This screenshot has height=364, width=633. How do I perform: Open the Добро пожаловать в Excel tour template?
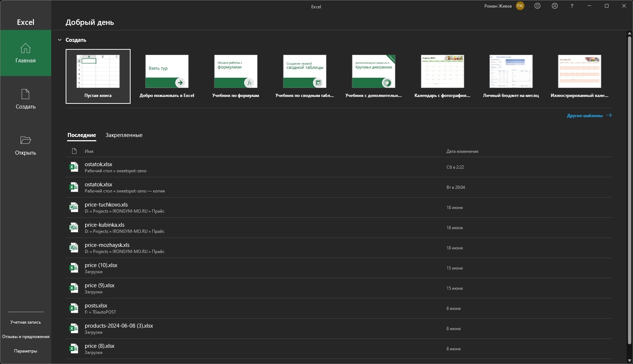[x=167, y=76]
